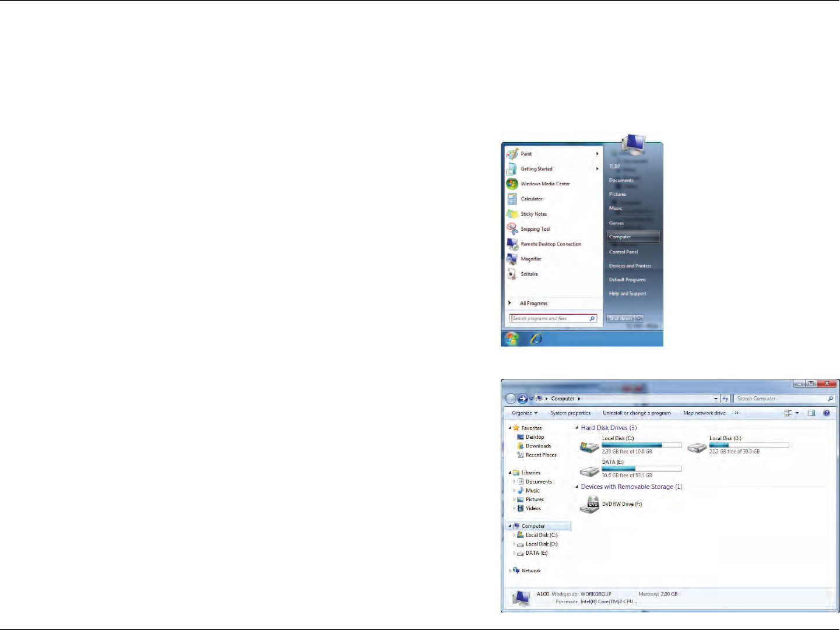Viewport: 840px width, 630px height.
Task: Select Videos library in sidebar
Action: [x=529, y=508]
